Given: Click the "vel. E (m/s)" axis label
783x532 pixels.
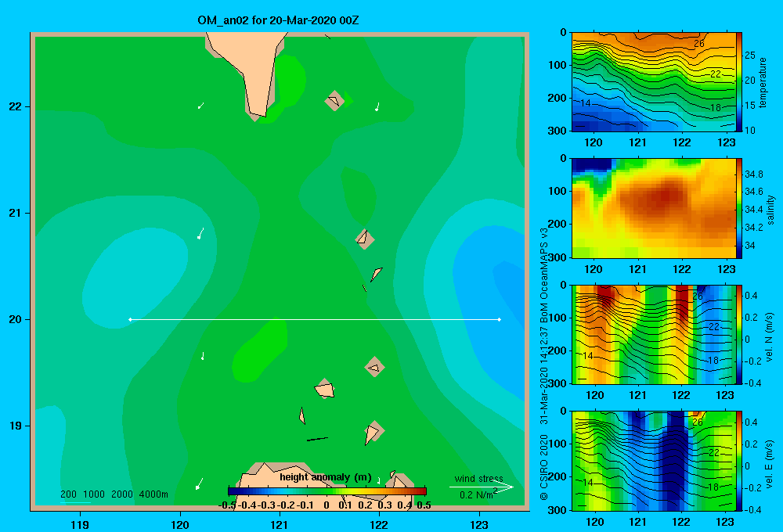Looking at the screenshot, I should coord(770,463).
